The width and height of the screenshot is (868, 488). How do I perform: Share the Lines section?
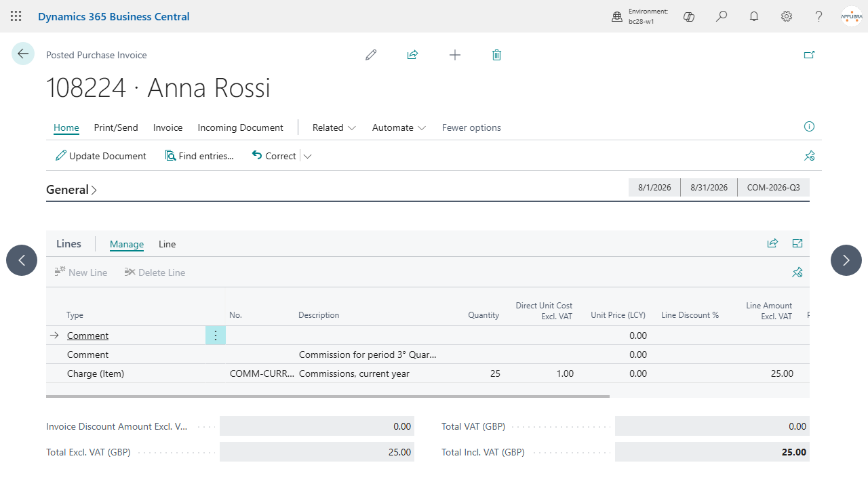772,243
